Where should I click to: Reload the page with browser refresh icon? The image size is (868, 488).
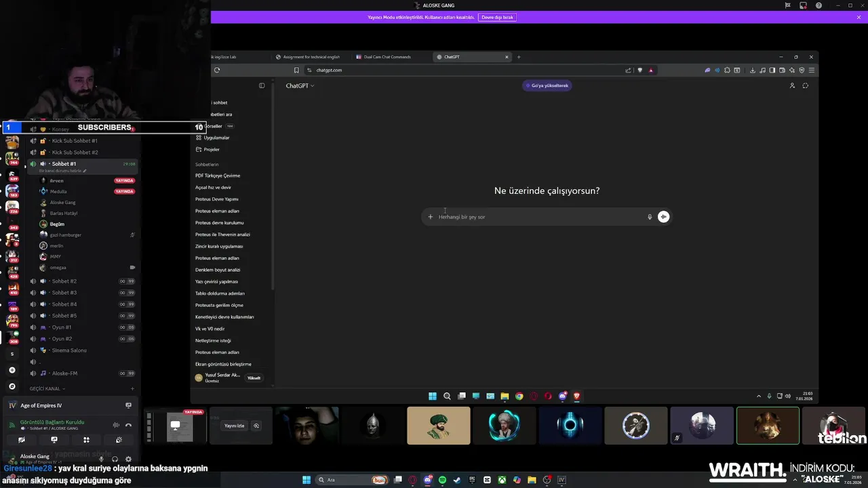point(217,70)
